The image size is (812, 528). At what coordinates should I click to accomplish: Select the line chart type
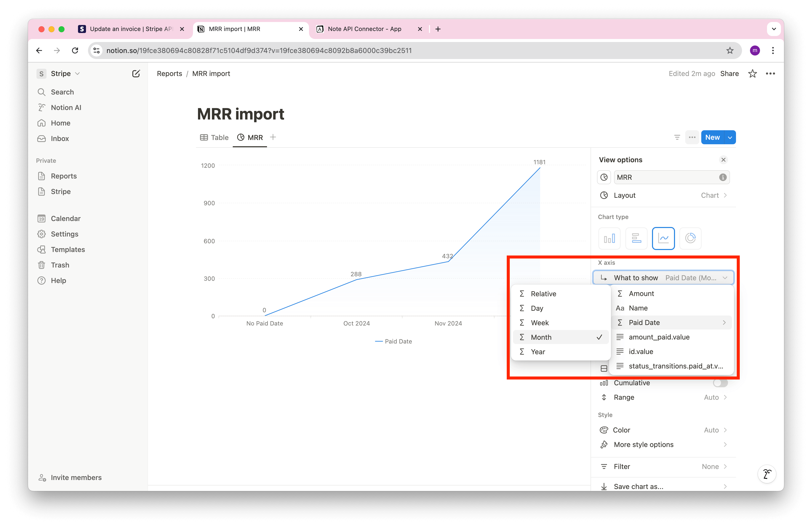(x=663, y=238)
